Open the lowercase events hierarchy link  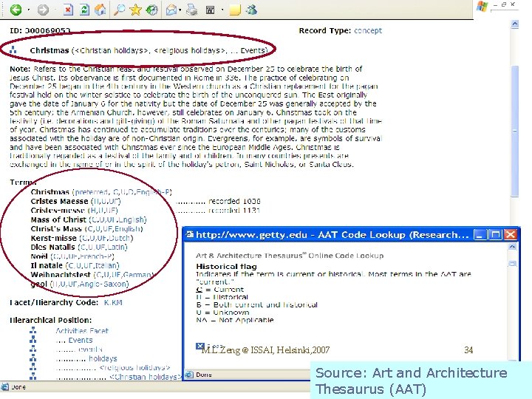pyautogui.click(x=90, y=349)
